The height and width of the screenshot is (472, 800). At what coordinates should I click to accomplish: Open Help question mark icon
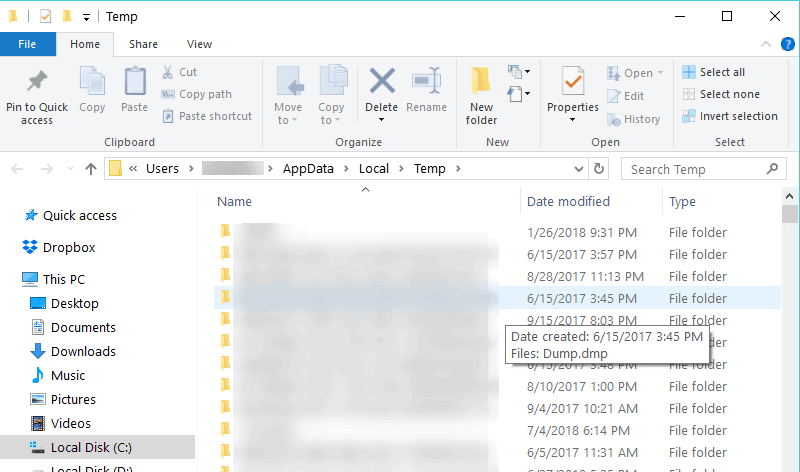tap(787, 44)
